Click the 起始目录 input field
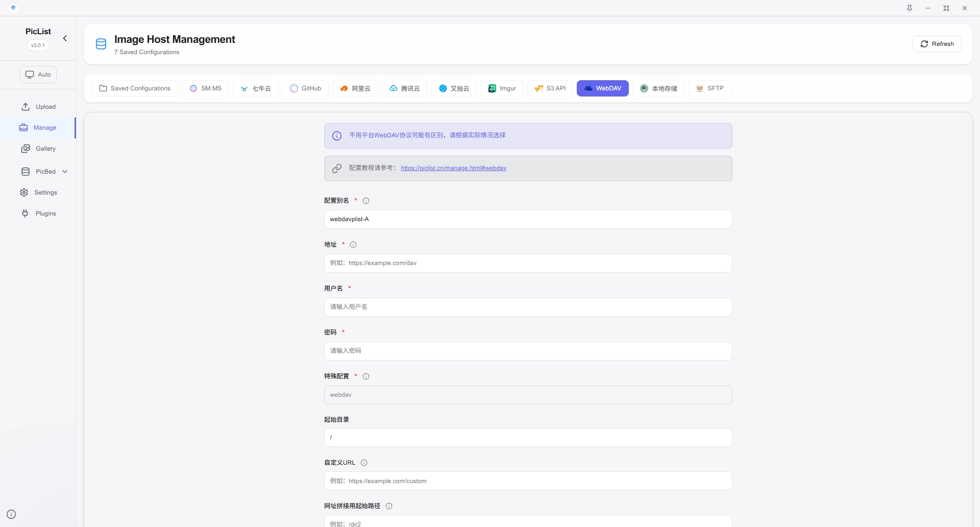 click(x=528, y=438)
